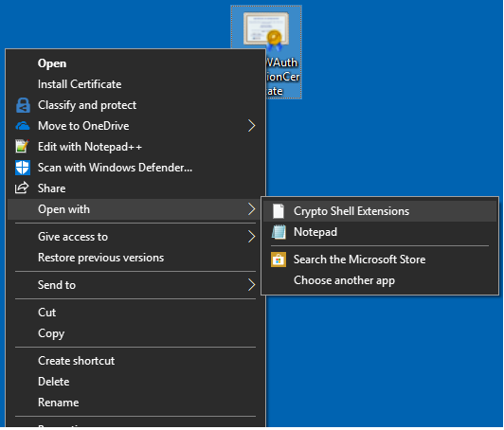Choose the Share menu entry
This screenshot has height=430, width=504.
[x=135, y=188]
